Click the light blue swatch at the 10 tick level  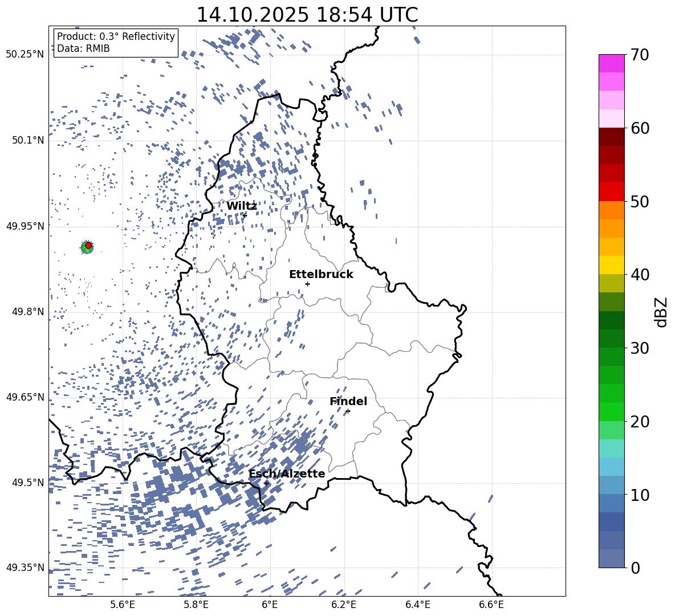click(612, 485)
